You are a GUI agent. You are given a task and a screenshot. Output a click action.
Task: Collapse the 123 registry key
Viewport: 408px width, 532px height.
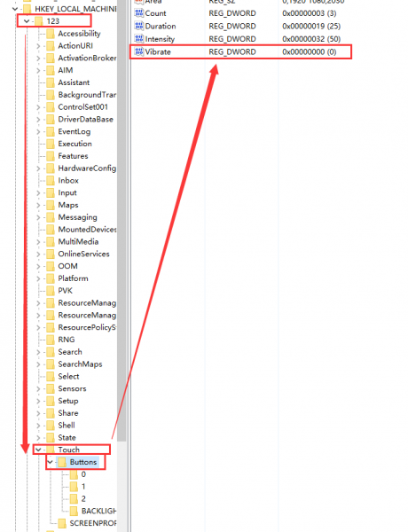pos(27,21)
